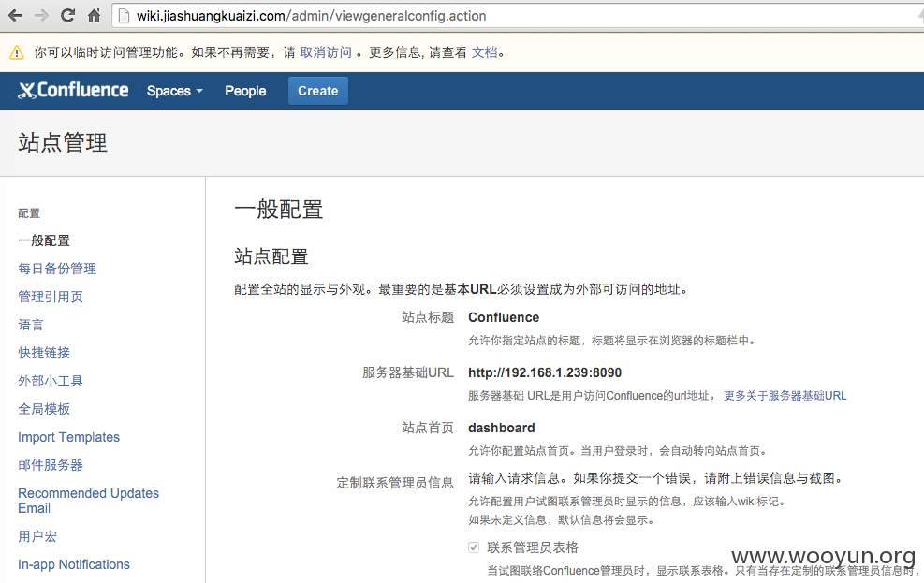The height and width of the screenshot is (583, 924).
Task: Open 每日备份管理 in the sidebar
Action: [x=57, y=269]
